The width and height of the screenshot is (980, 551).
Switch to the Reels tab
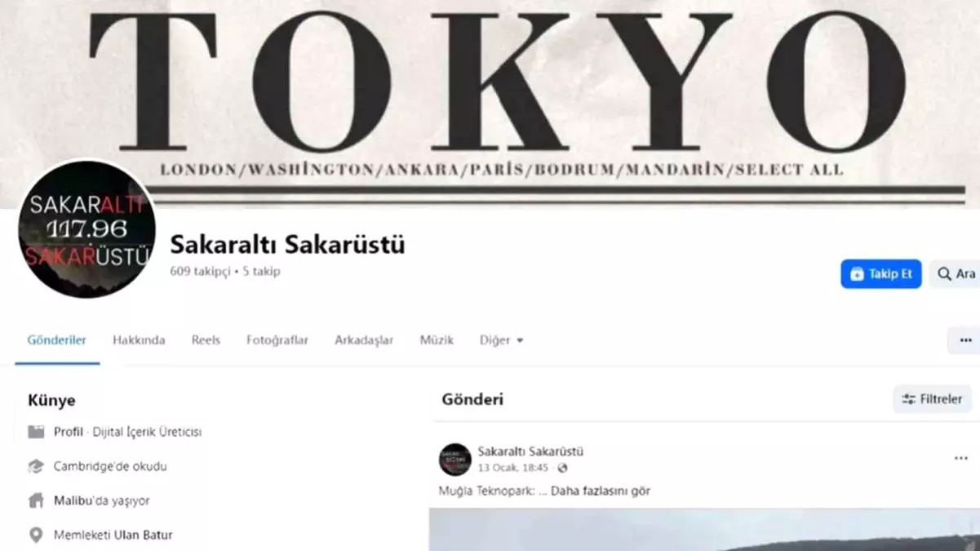coord(206,340)
